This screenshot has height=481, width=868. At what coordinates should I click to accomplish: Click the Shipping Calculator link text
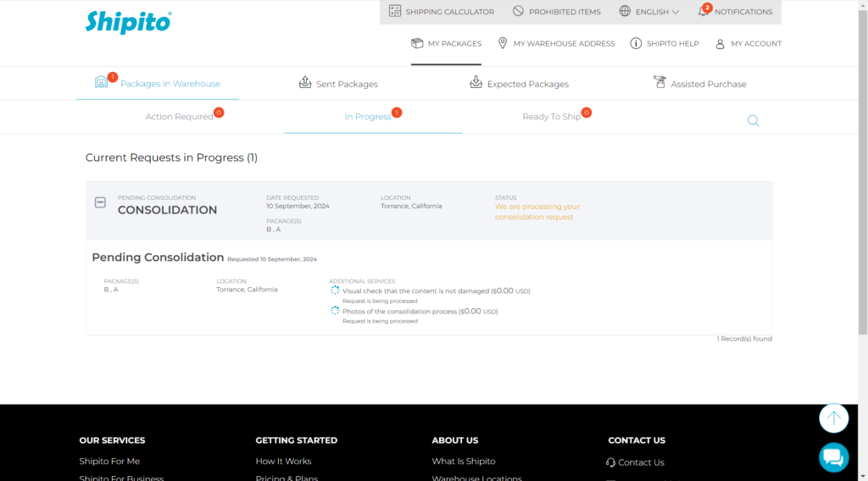(x=449, y=12)
